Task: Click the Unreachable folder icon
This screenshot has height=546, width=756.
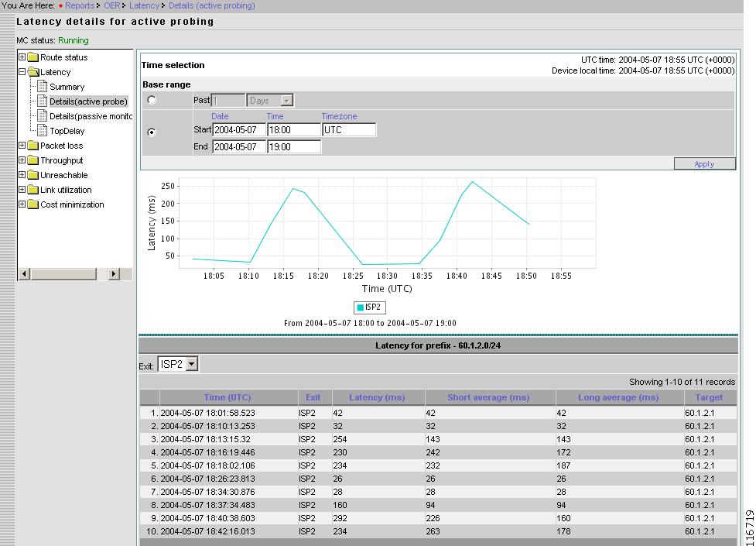Action: click(x=32, y=175)
